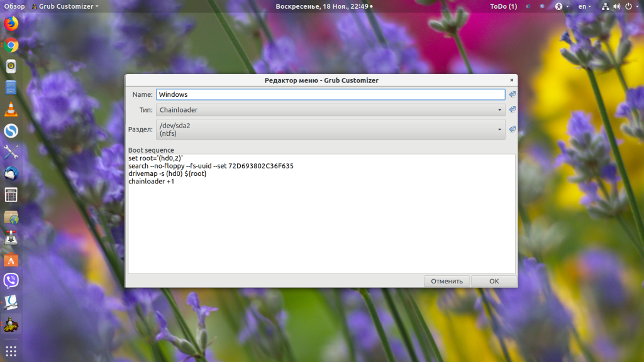Click the reset icon beside the Раздел dropdown
644x362 pixels.
(512, 129)
